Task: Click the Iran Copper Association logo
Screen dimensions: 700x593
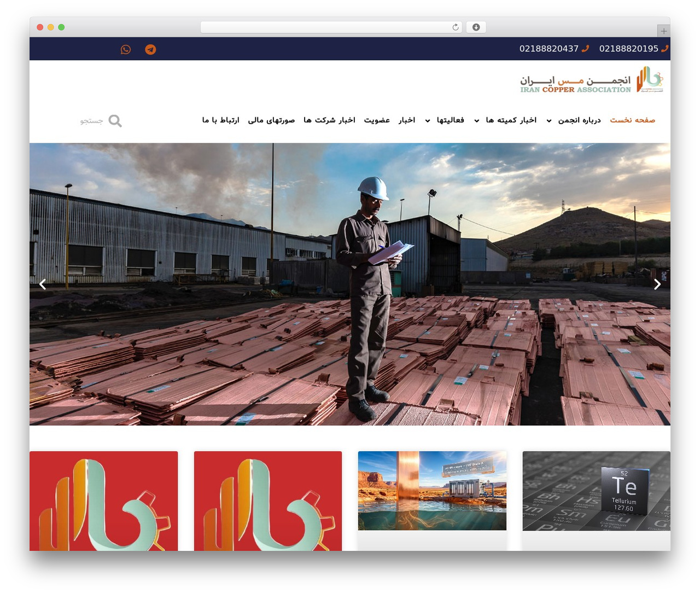Action: 592,80
